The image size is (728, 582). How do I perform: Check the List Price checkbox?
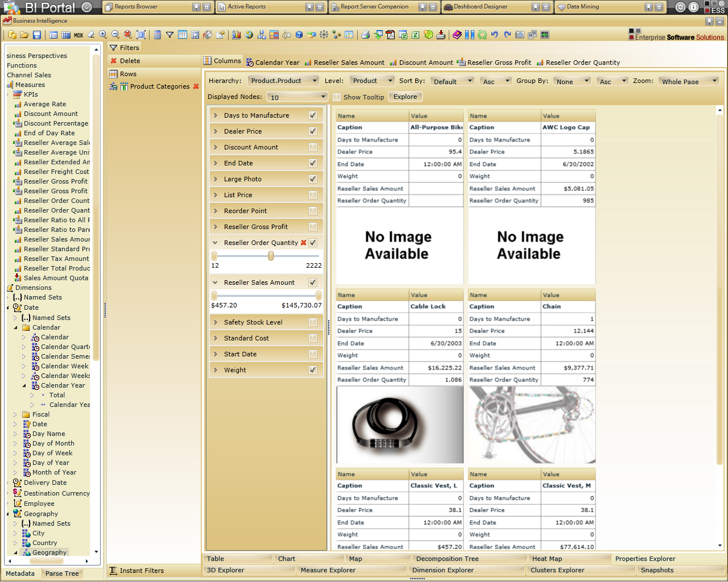(313, 195)
